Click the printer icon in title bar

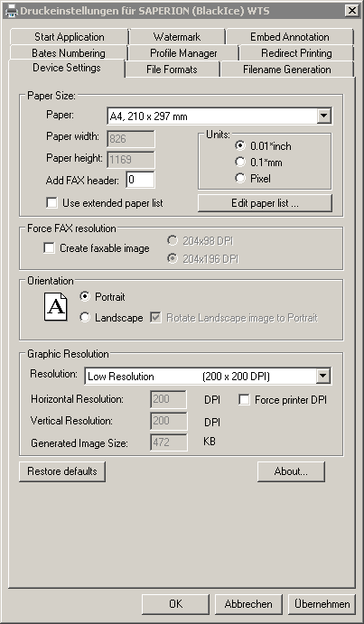[11, 10]
